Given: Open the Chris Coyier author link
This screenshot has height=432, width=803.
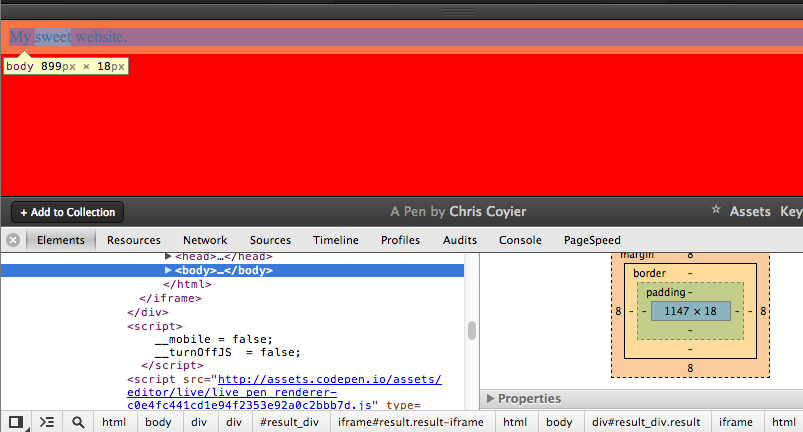Looking at the screenshot, I should (488, 211).
